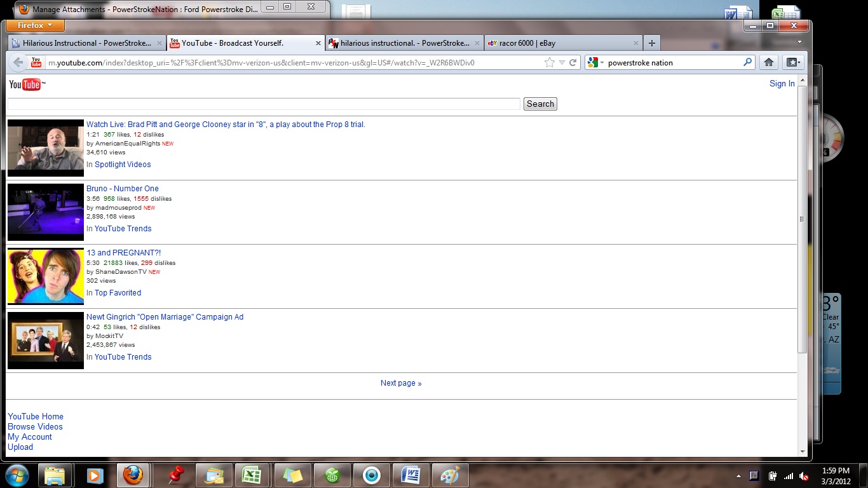Open the My Account footer link
Image resolution: width=868 pixels, height=488 pixels.
[30, 437]
